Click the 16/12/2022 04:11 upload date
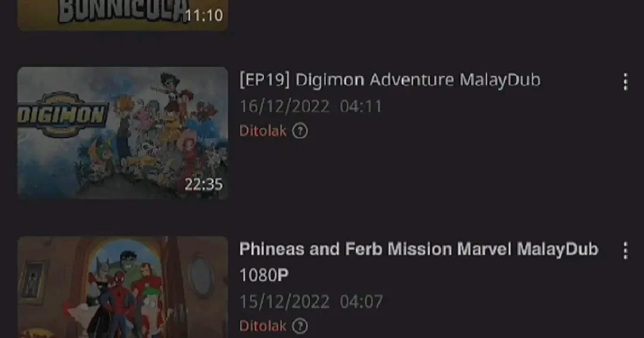 pyautogui.click(x=311, y=107)
